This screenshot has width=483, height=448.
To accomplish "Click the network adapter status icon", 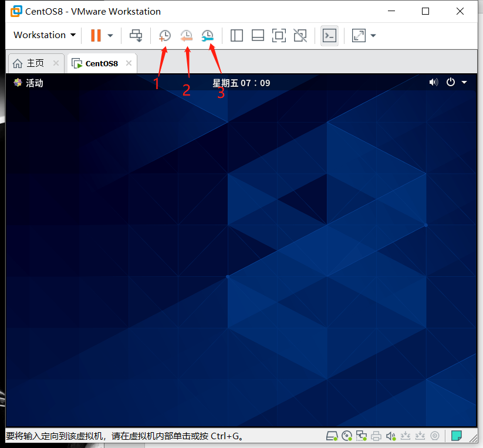I will [x=361, y=436].
